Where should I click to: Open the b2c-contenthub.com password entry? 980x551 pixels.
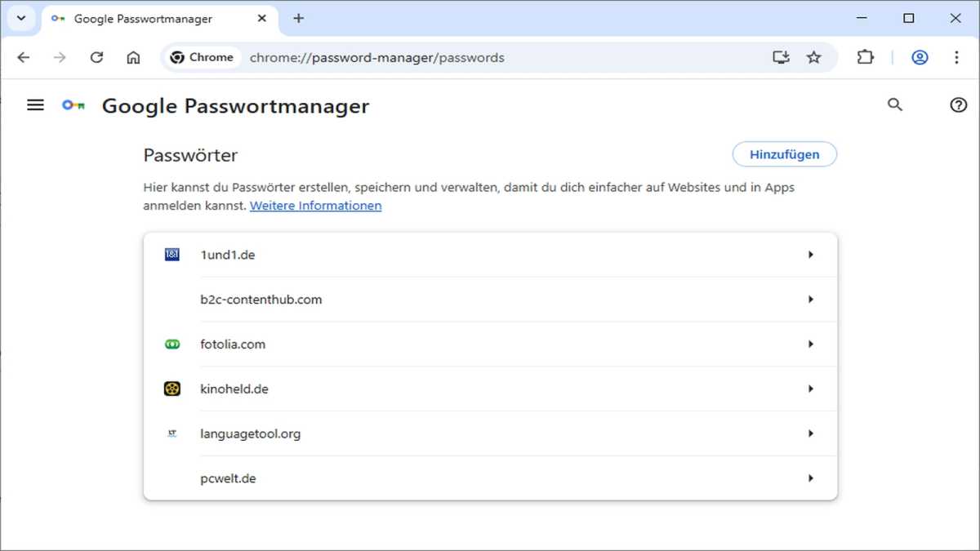point(490,300)
